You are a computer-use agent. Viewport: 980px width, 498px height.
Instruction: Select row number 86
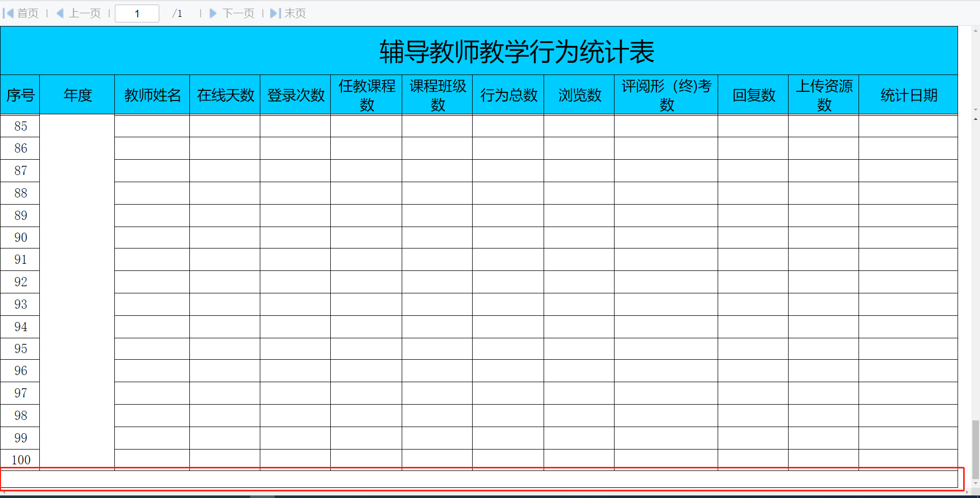pos(20,148)
